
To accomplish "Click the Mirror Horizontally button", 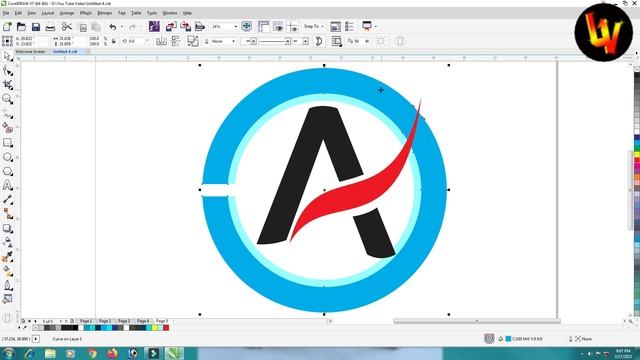I will (161, 41).
